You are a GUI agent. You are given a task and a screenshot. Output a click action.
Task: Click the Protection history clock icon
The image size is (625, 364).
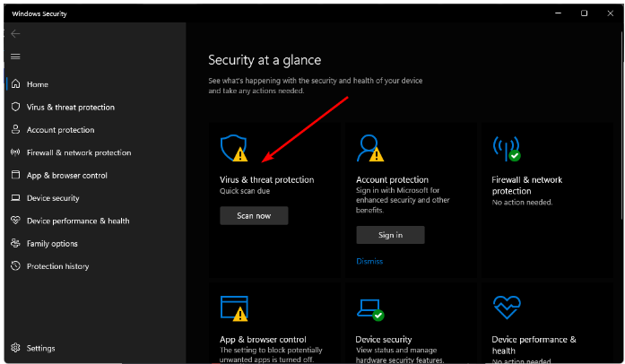click(x=15, y=265)
